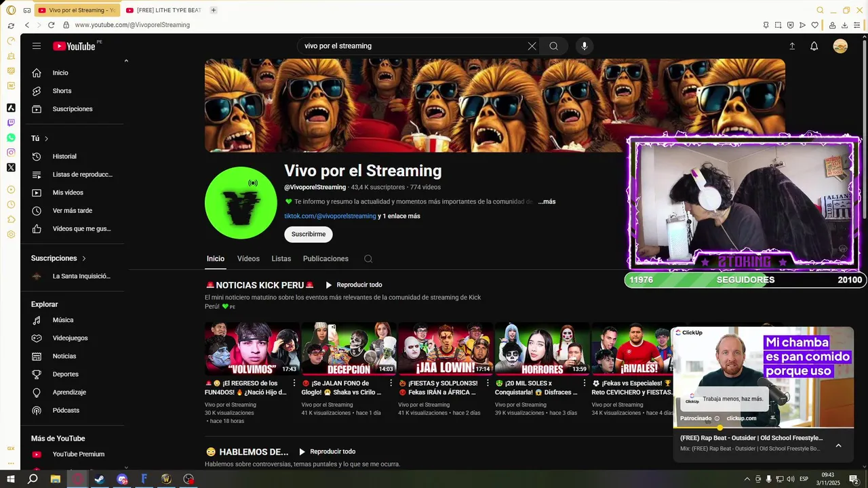Expand channel description with ...más
Viewport: 868px width, 488px height.
(x=547, y=201)
